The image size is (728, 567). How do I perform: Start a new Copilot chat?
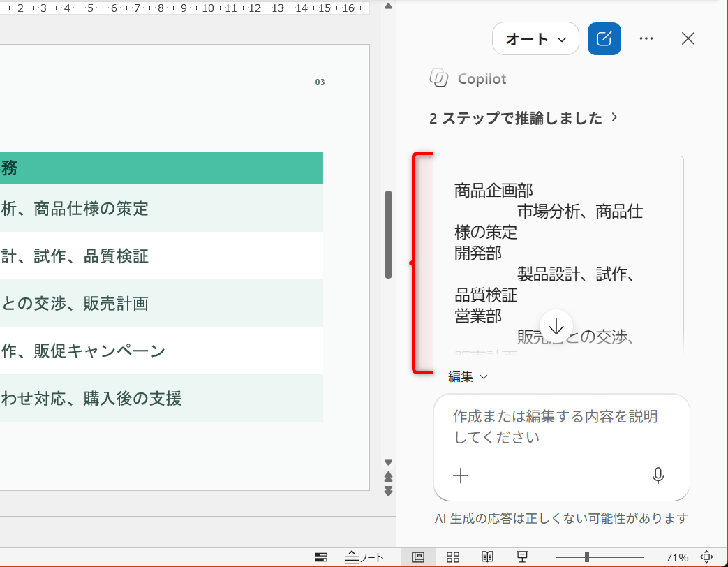point(604,38)
